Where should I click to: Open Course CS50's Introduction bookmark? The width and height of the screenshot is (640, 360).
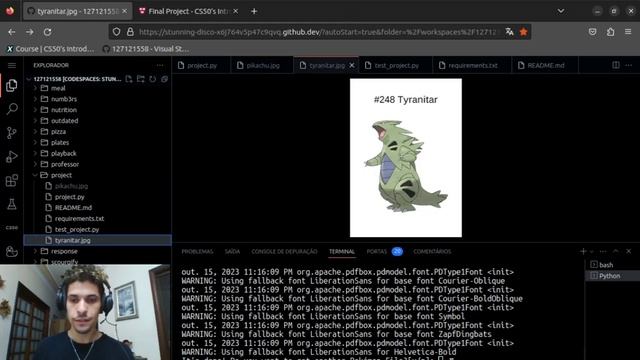(50, 49)
